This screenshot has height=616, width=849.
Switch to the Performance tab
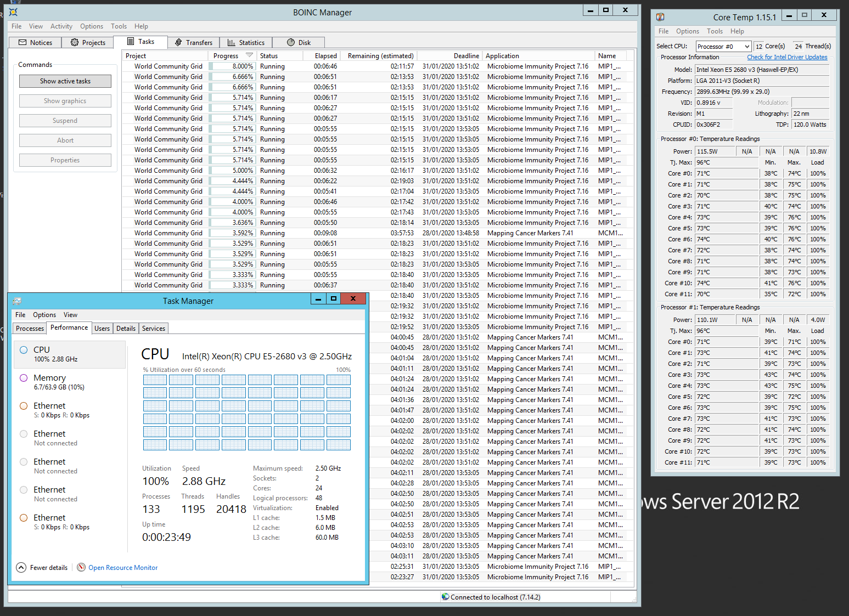(x=69, y=327)
